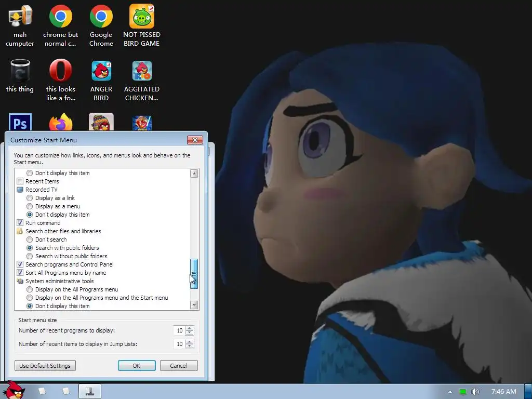Viewport: 532px width, 399px height.
Task: Click the System administrative tools icon
Action: pyautogui.click(x=20, y=281)
